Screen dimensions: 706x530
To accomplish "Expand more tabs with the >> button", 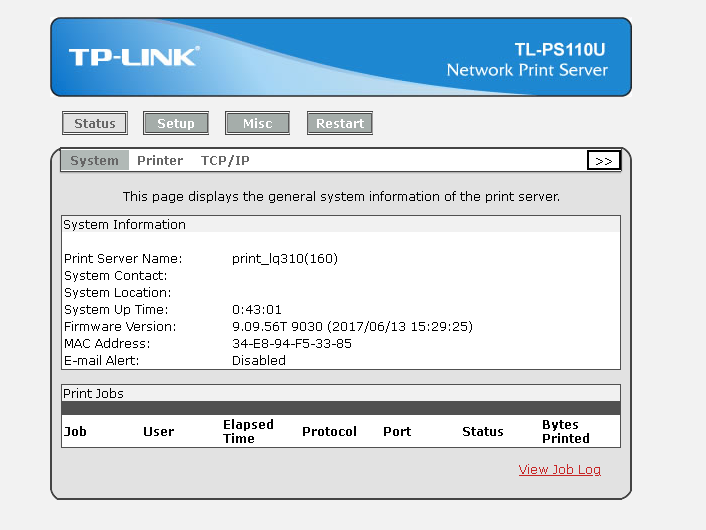I will (x=604, y=161).
